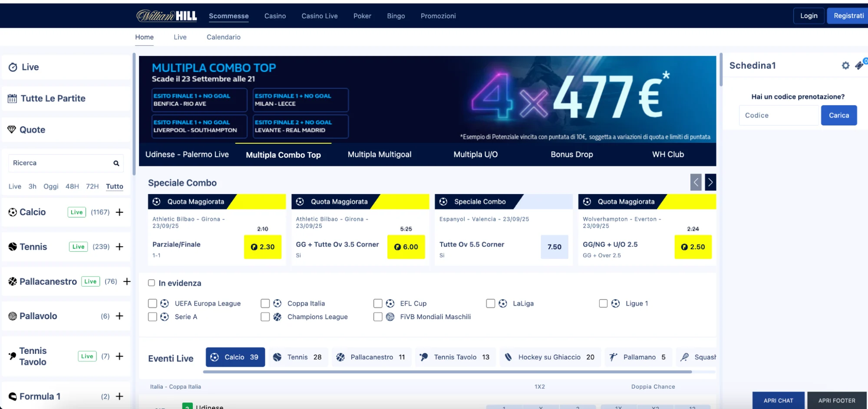Open betslip settings gear icon
Viewport: 868px width, 409px height.
tap(845, 66)
